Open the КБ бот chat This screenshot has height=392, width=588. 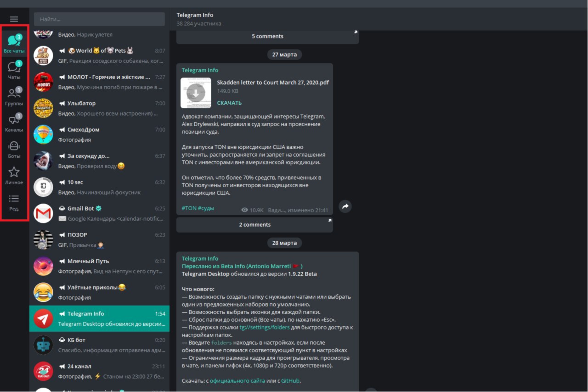point(99,345)
